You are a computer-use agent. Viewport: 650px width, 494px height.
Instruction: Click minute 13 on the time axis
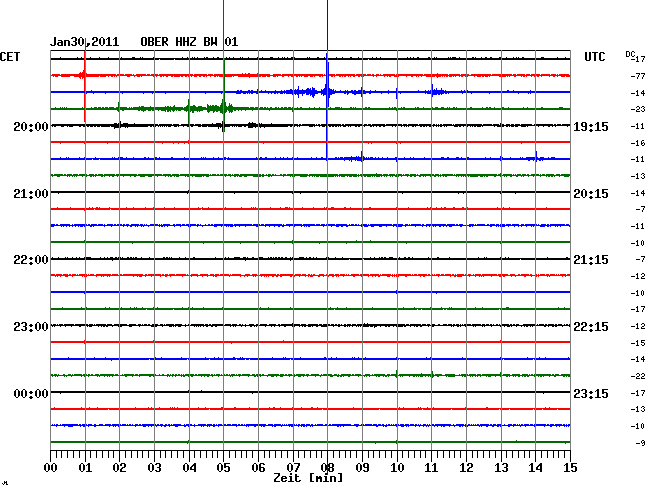[x=501, y=468]
